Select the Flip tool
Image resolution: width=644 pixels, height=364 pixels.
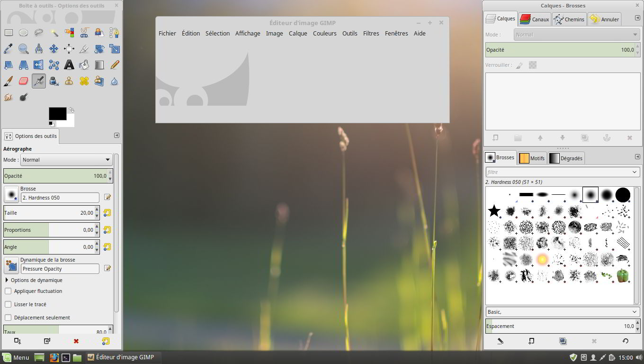click(39, 65)
